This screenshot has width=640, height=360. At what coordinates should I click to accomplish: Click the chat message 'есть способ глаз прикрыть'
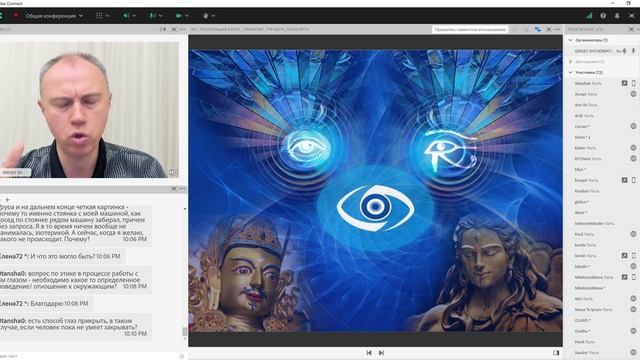(76, 327)
